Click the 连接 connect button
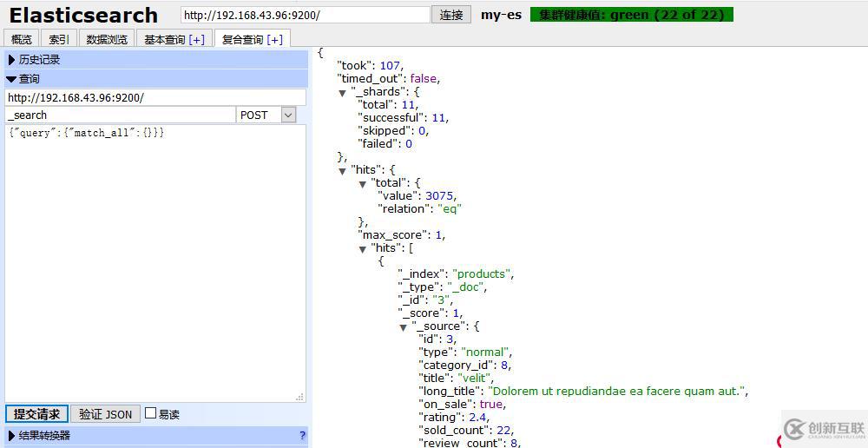The width and height of the screenshot is (868, 448). 451,15
